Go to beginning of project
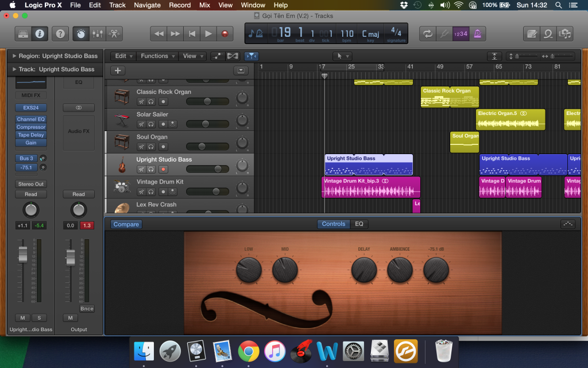588x368 pixels. click(192, 34)
